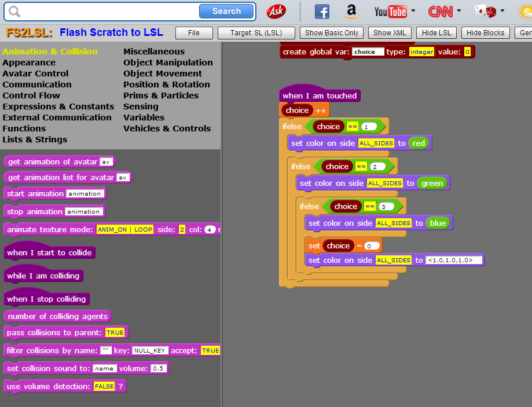Image resolution: width=532 pixels, height=407 pixels.
Task: Open == operator dropdown for choice 2
Action: 361,167
